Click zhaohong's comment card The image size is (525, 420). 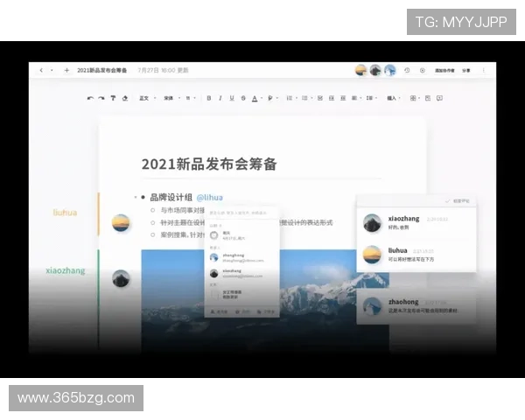(x=416, y=306)
